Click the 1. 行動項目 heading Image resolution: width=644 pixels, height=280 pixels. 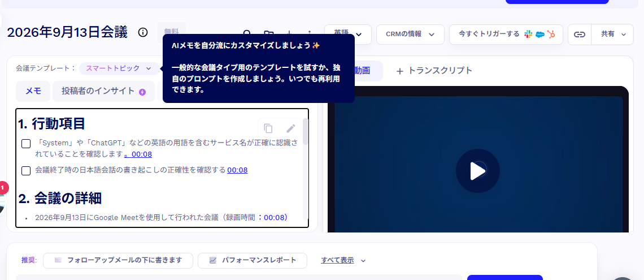pyautogui.click(x=52, y=123)
